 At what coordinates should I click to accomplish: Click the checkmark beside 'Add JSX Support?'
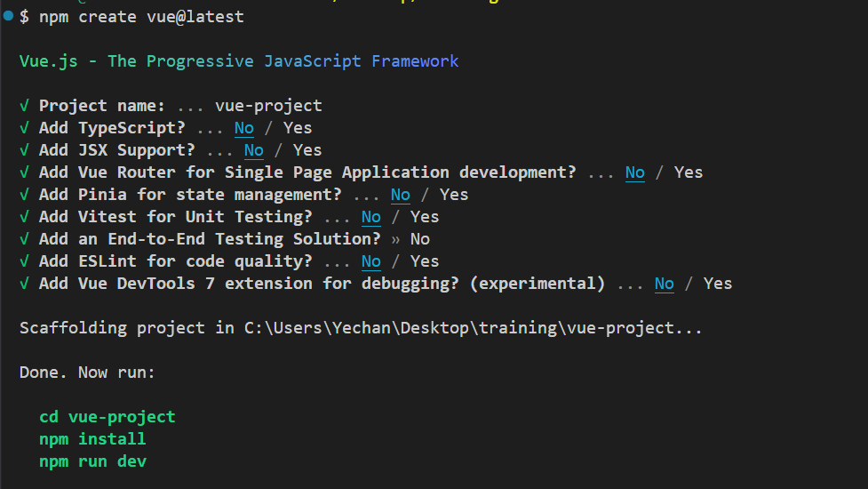(24, 150)
